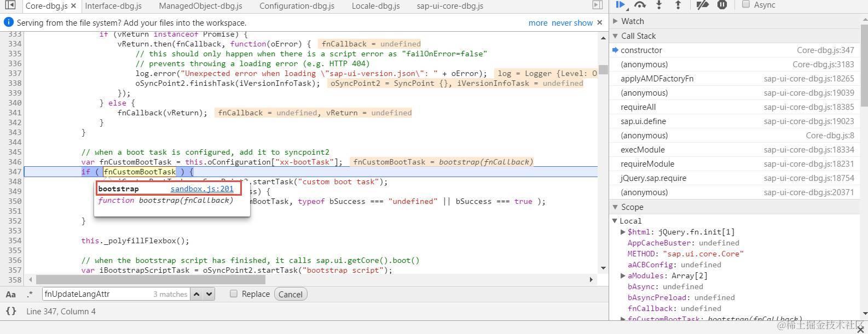Collapse the Local scope group
Image resolution: width=868 pixels, height=334 pixels.
click(615, 221)
